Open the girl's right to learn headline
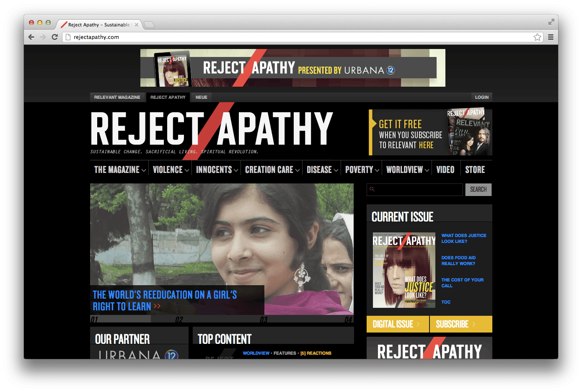Viewport: 582px width, 392px height. click(x=165, y=301)
